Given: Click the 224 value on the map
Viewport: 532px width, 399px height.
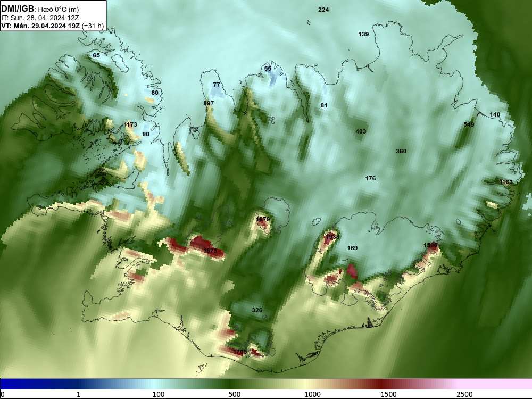Looking at the screenshot, I should (323, 10).
